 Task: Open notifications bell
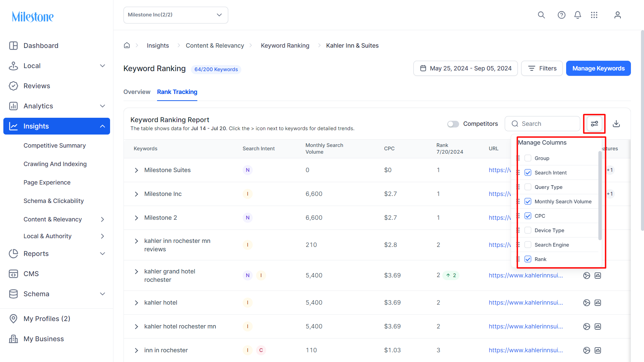pos(578,15)
